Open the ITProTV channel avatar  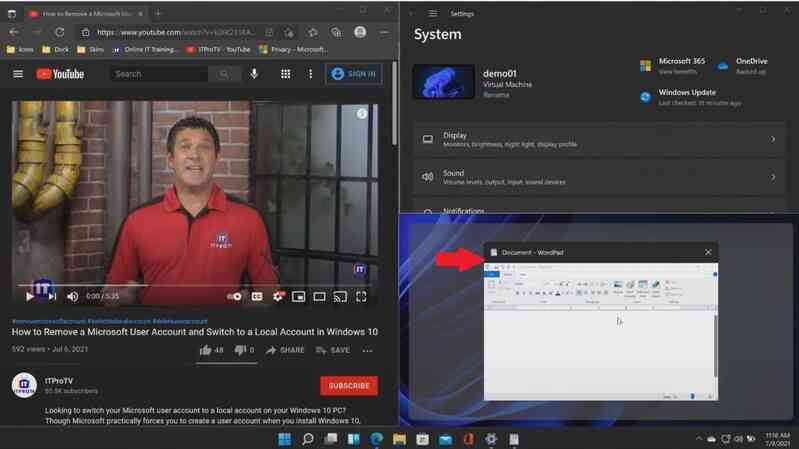coord(24,385)
